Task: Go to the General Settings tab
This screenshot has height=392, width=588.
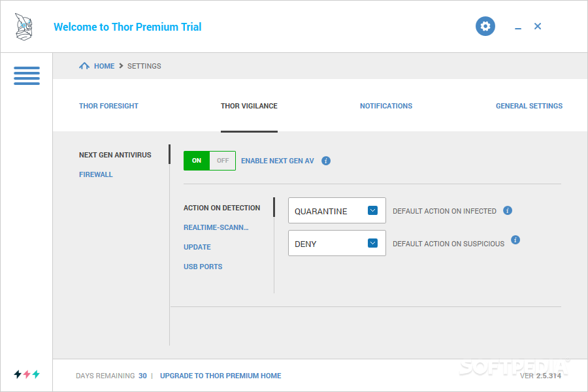Action: (x=529, y=106)
